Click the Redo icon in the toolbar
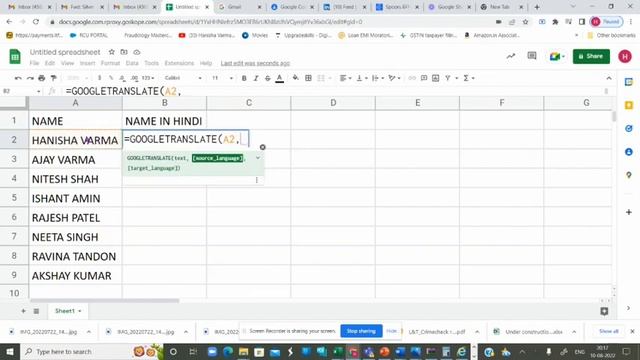 click(30, 78)
